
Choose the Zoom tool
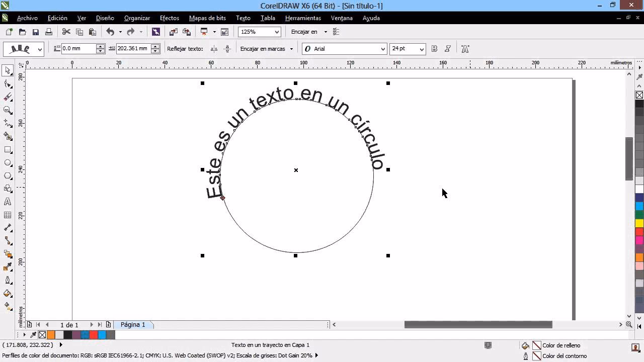8,110
